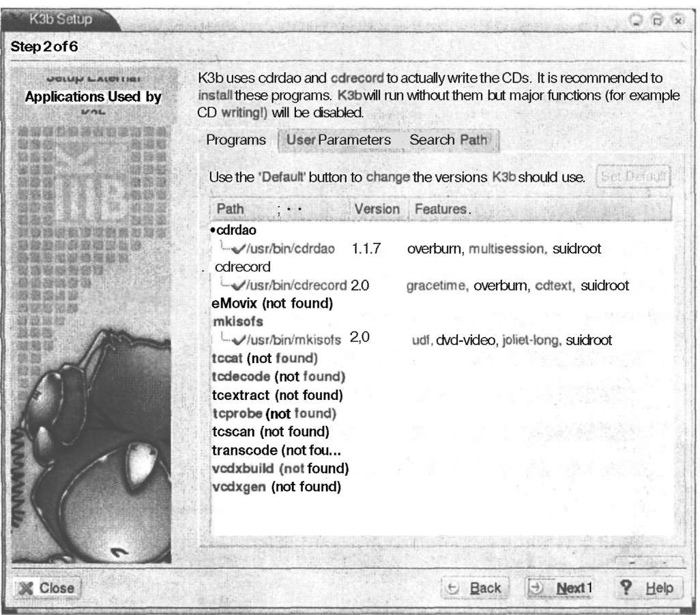The width and height of the screenshot is (700, 615).
Task: Select the /usr/bin/cdrdao path row
Action: click(x=290, y=248)
